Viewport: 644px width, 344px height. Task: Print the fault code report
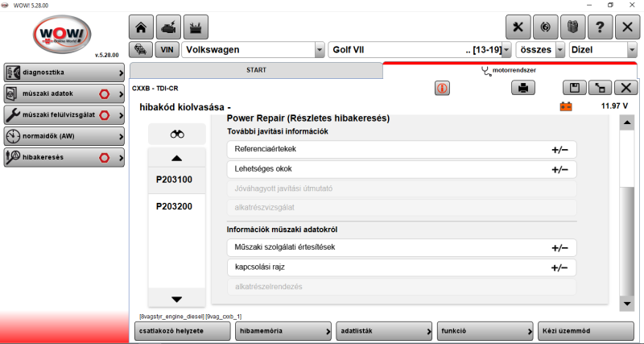[x=523, y=88]
